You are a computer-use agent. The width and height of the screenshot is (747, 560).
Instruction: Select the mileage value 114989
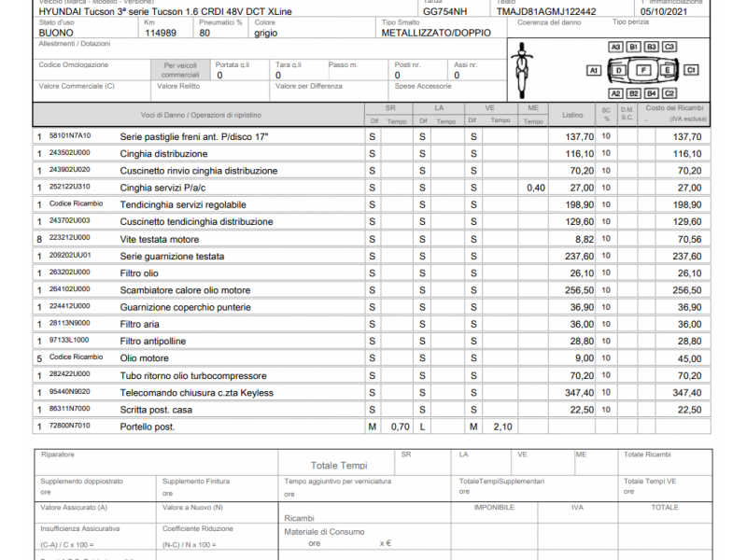(x=161, y=33)
